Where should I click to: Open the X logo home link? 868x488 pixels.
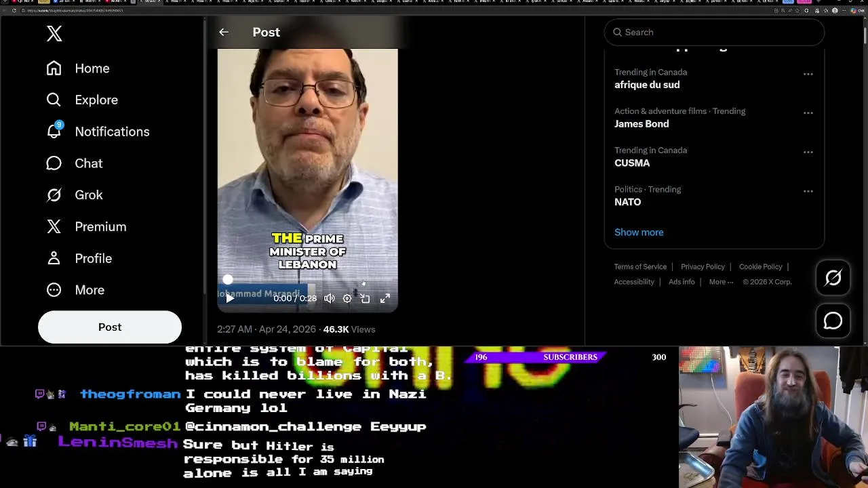point(54,33)
